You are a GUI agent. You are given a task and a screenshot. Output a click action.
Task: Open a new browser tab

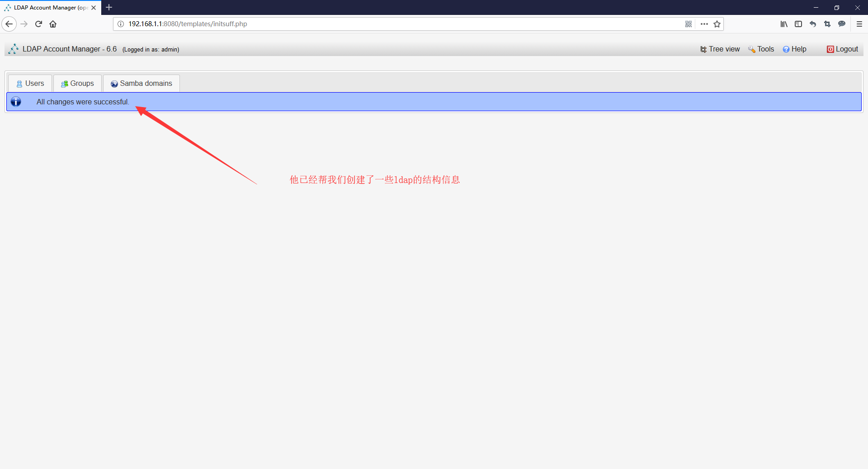click(x=109, y=7)
